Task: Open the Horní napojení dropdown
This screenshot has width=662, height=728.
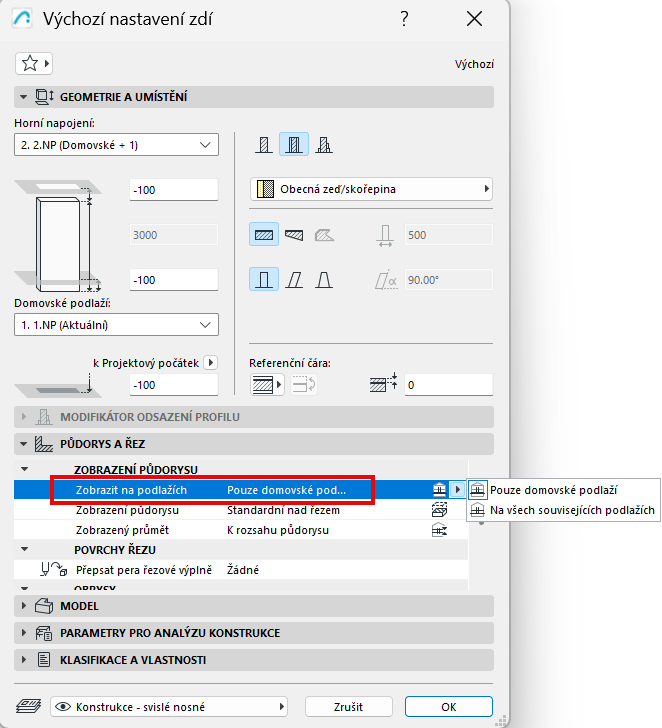Action: coord(117,145)
